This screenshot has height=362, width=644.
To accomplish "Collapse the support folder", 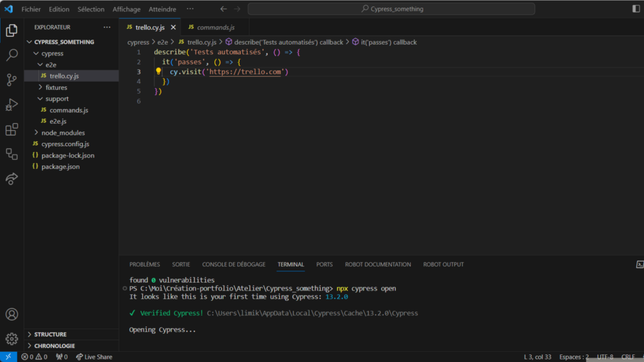I will click(x=57, y=99).
